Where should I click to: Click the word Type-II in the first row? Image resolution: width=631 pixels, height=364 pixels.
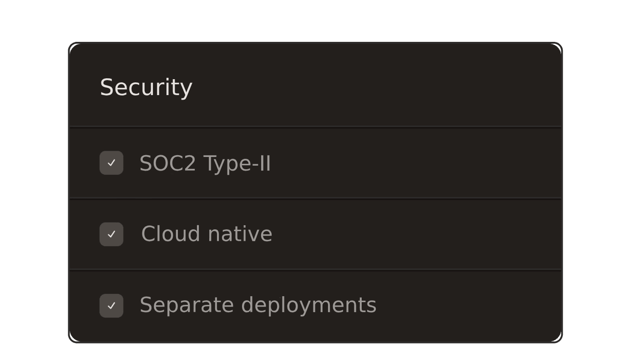(237, 164)
